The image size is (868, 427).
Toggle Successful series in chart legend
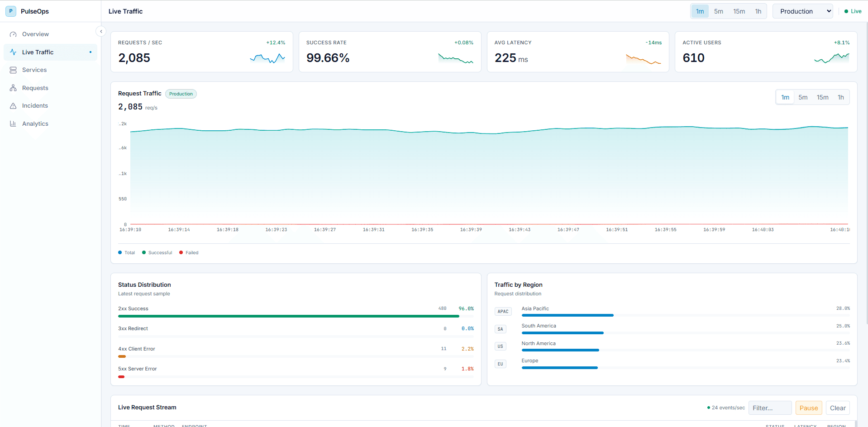pyautogui.click(x=157, y=253)
